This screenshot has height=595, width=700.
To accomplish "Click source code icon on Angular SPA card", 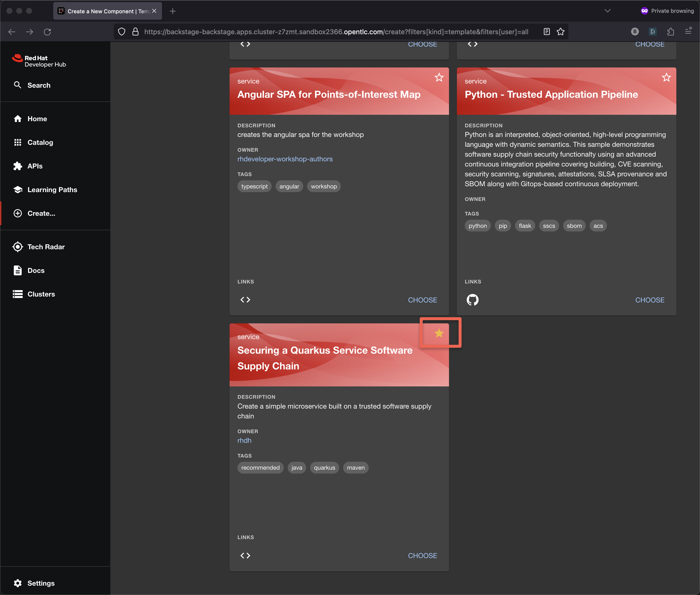I will tap(245, 299).
